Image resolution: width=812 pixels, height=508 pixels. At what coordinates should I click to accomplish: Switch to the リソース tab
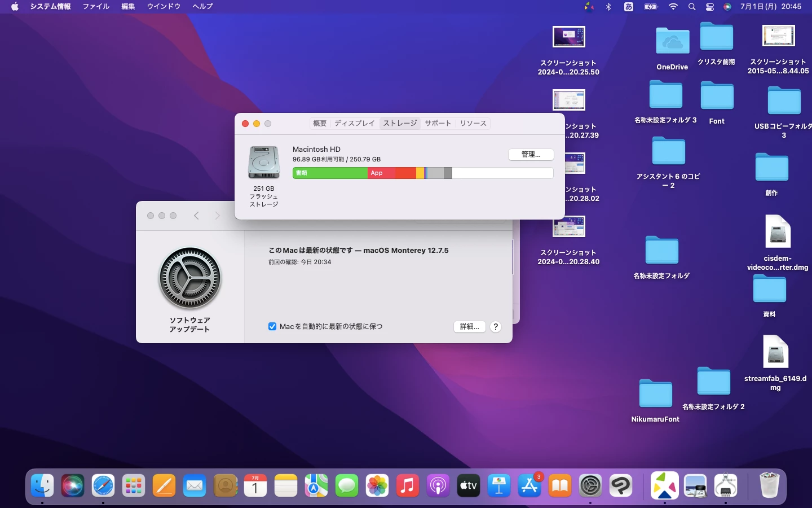tap(473, 123)
